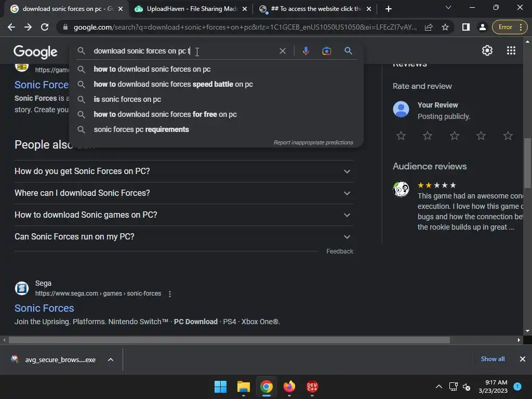The height and width of the screenshot is (399, 532).
Task: Choose suggestion 'is sonic forces on pc'
Action: click(217, 99)
